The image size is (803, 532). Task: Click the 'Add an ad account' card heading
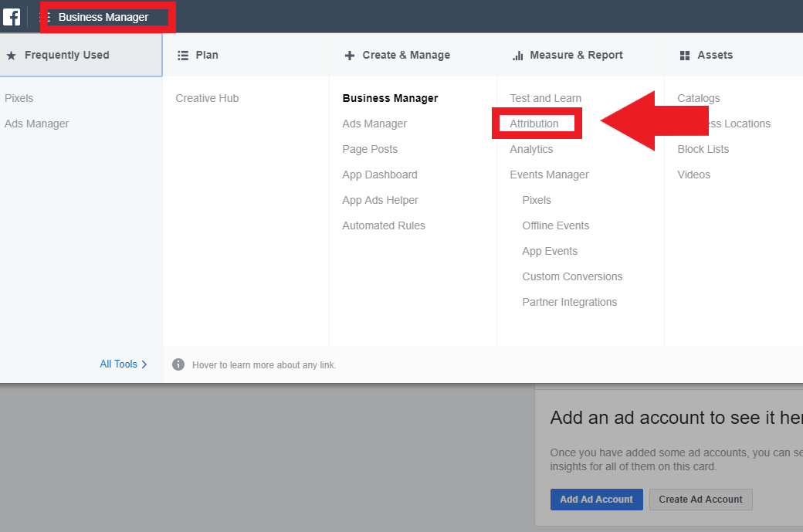point(676,418)
